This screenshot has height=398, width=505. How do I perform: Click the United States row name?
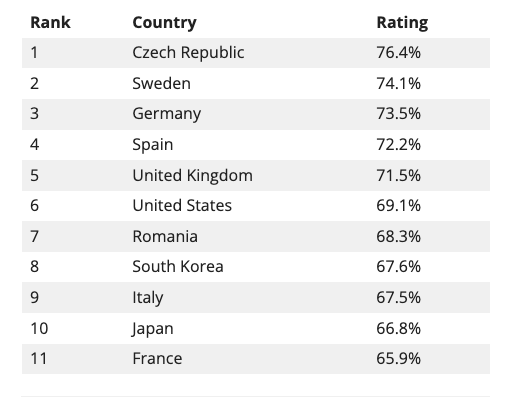coord(182,206)
